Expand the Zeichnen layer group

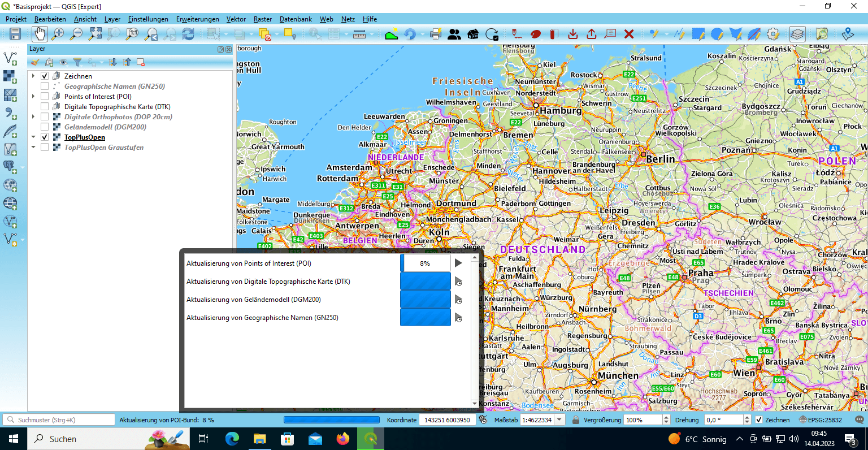[33, 76]
